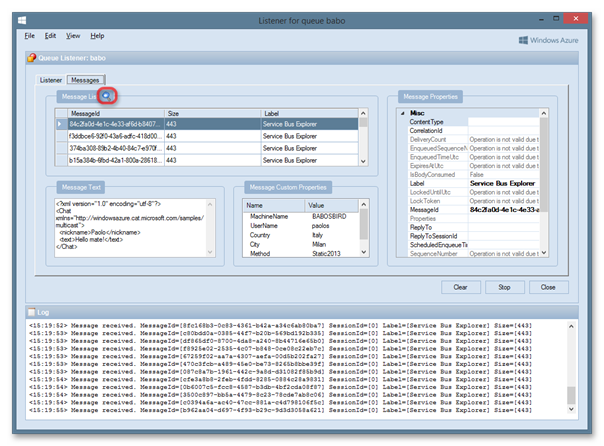
Task: Click the Windows logo in title bar
Action: click(x=22, y=20)
